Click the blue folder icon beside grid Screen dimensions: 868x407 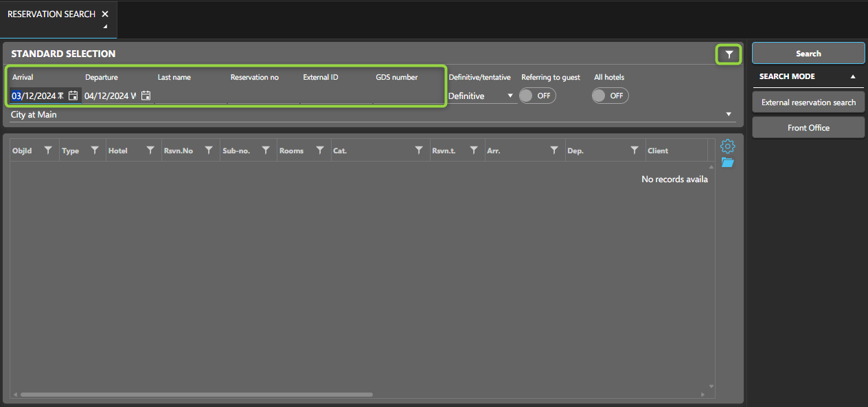728,163
